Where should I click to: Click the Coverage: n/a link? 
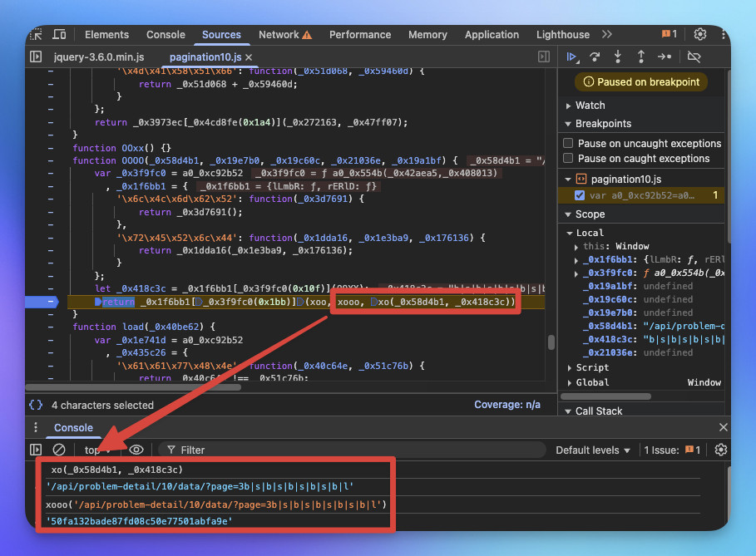pyautogui.click(x=507, y=405)
